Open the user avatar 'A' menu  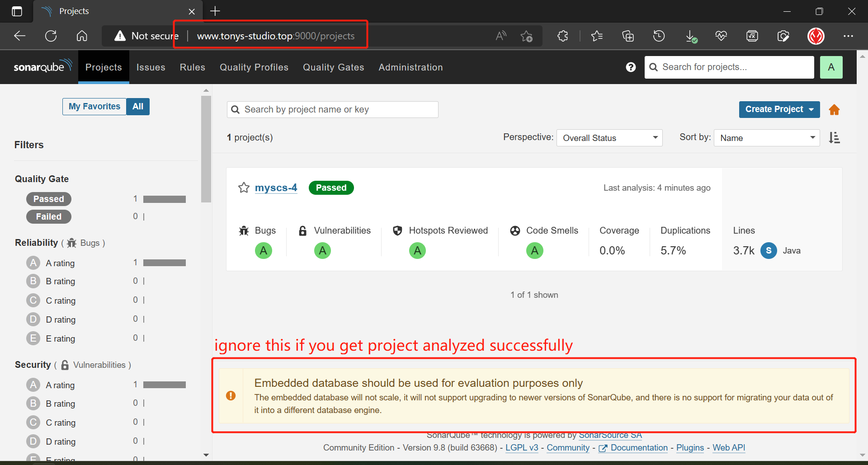tap(831, 67)
